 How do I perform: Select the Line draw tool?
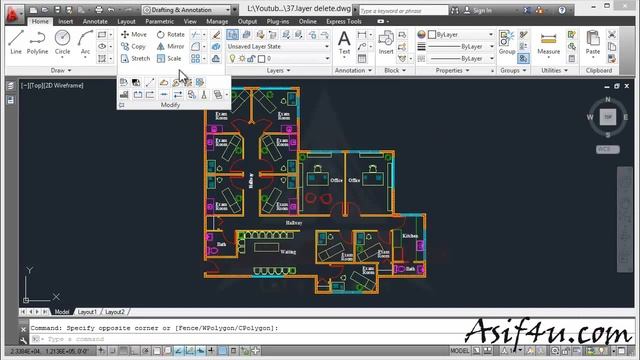[16, 42]
